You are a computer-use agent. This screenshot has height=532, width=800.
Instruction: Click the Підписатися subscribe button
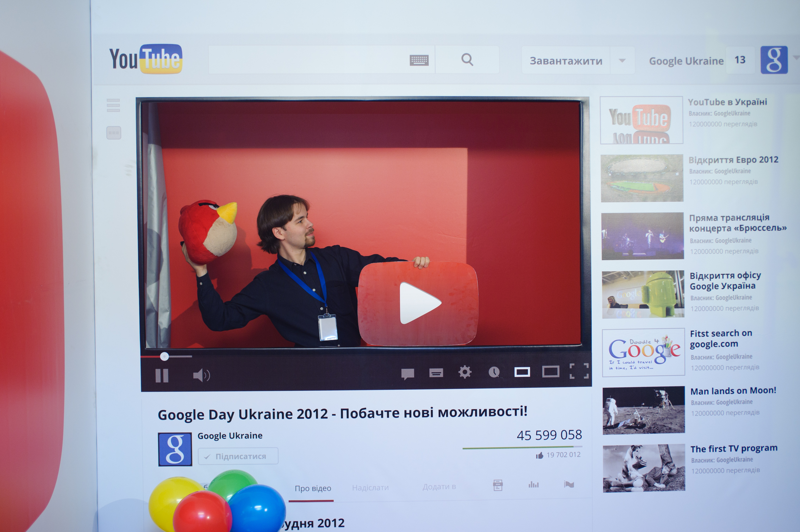tap(238, 456)
